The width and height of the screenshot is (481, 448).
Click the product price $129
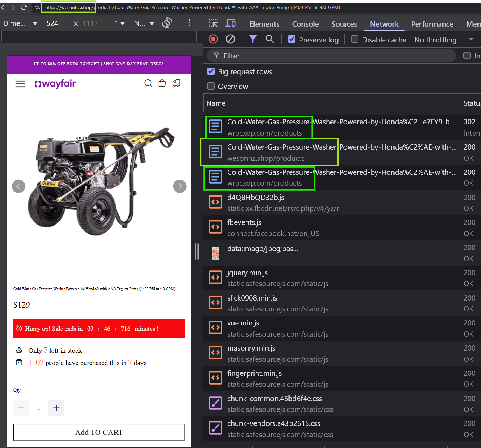coord(22,305)
